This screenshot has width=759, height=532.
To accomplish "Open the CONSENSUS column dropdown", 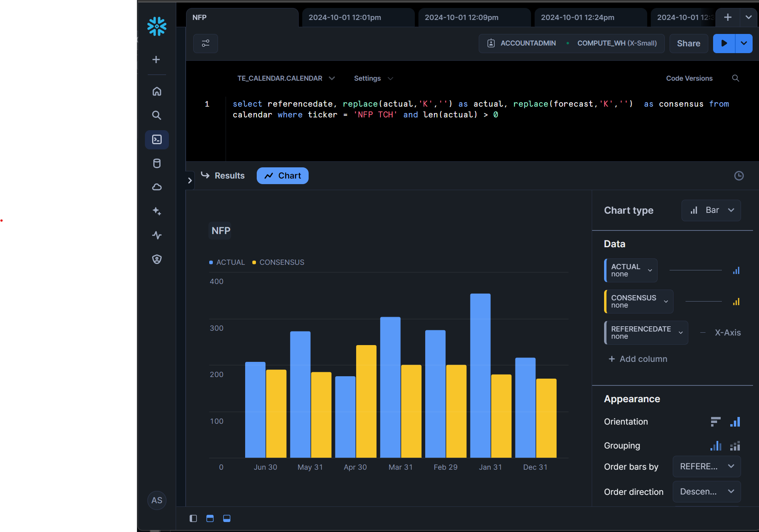I will tap(639, 302).
